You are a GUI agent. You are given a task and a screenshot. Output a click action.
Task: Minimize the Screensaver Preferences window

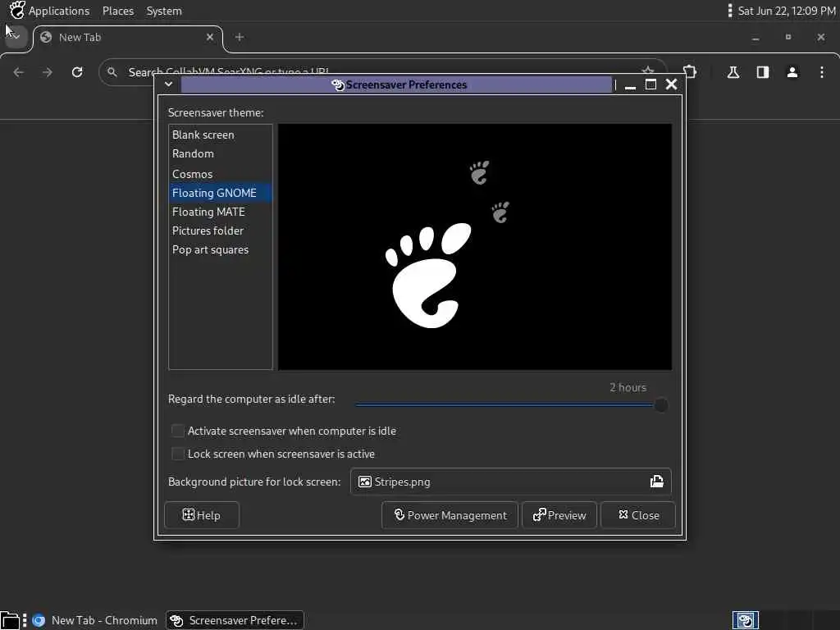(x=631, y=85)
